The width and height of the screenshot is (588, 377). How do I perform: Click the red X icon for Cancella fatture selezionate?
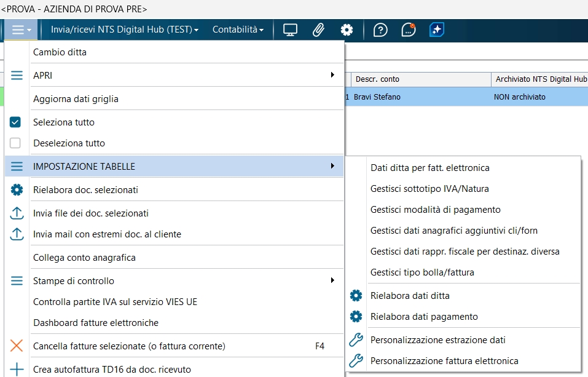click(x=17, y=346)
